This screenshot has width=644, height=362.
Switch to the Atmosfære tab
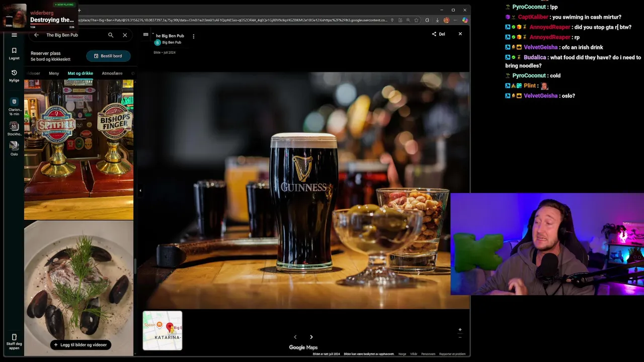pos(112,73)
